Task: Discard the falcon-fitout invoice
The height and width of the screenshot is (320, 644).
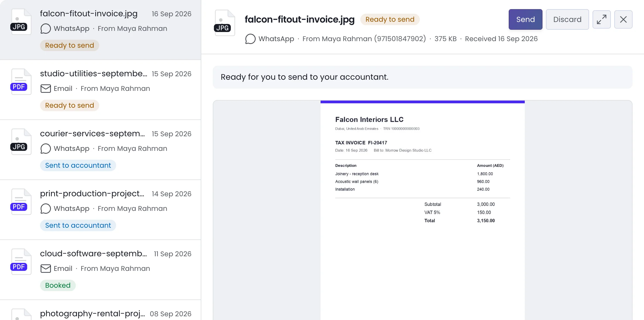Action: pyautogui.click(x=567, y=19)
